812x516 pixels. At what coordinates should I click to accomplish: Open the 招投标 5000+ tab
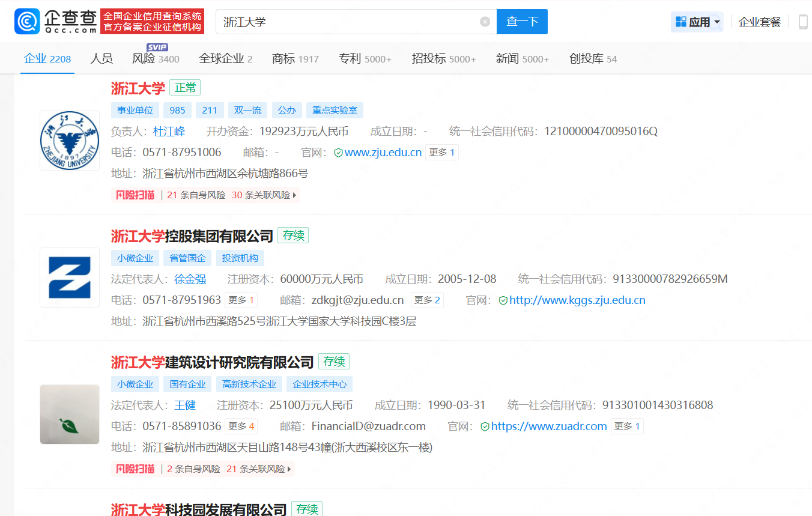click(x=444, y=59)
